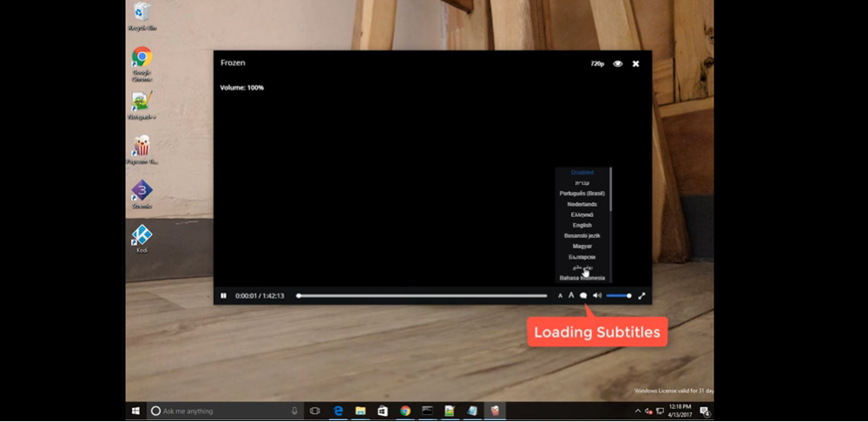The height and width of the screenshot is (422, 868).
Task: Pick Nederlands from the subtitle list
Action: [582, 204]
